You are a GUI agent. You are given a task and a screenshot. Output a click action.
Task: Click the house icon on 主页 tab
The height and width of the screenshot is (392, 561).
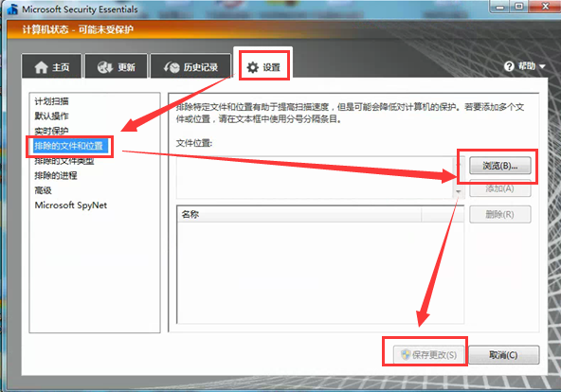pyautogui.click(x=41, y=67)
